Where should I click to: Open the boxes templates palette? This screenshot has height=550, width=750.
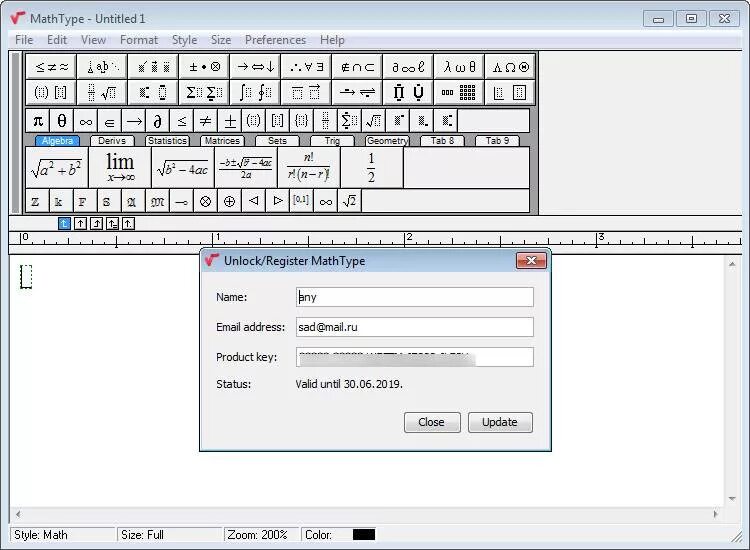coord(510,92)
